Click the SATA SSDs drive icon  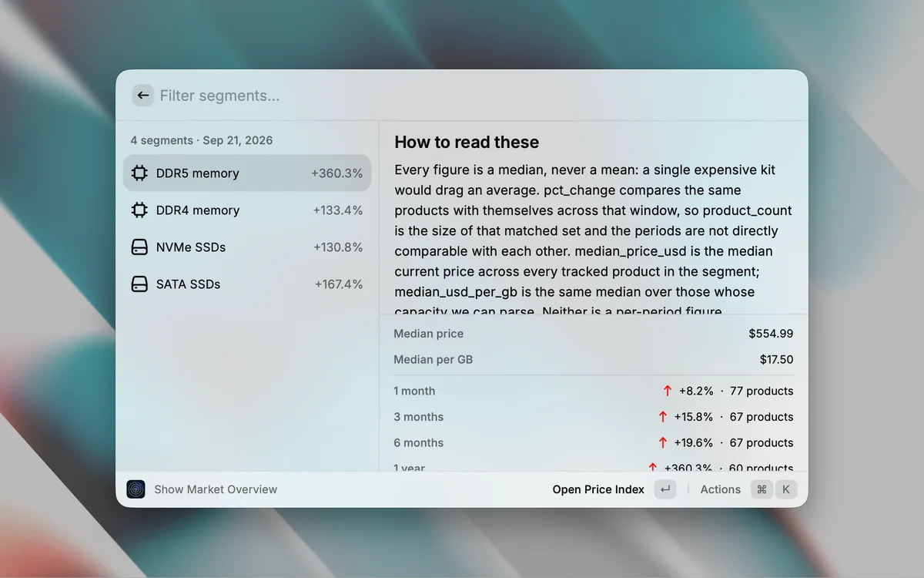tap(139, 284)
